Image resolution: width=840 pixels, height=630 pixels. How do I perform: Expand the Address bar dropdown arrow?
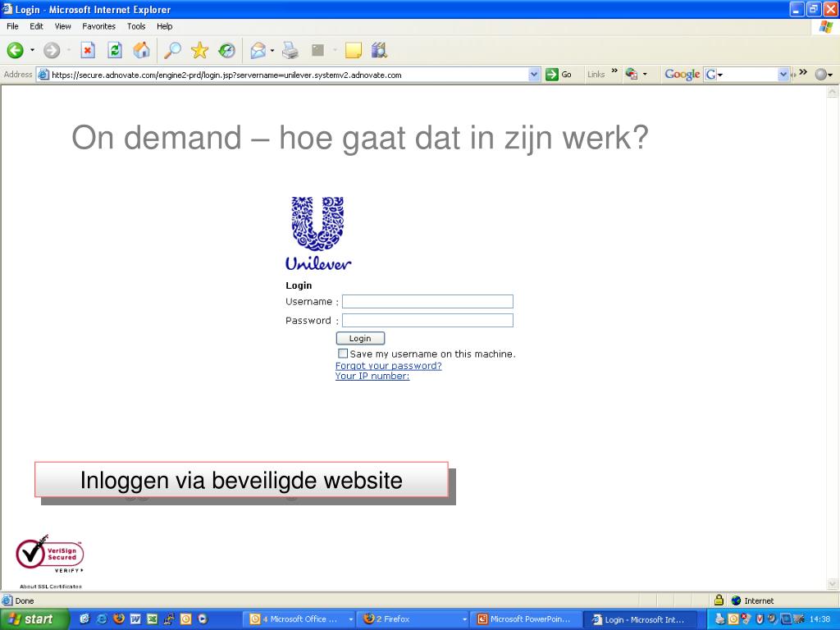click(x=534, y=75)
